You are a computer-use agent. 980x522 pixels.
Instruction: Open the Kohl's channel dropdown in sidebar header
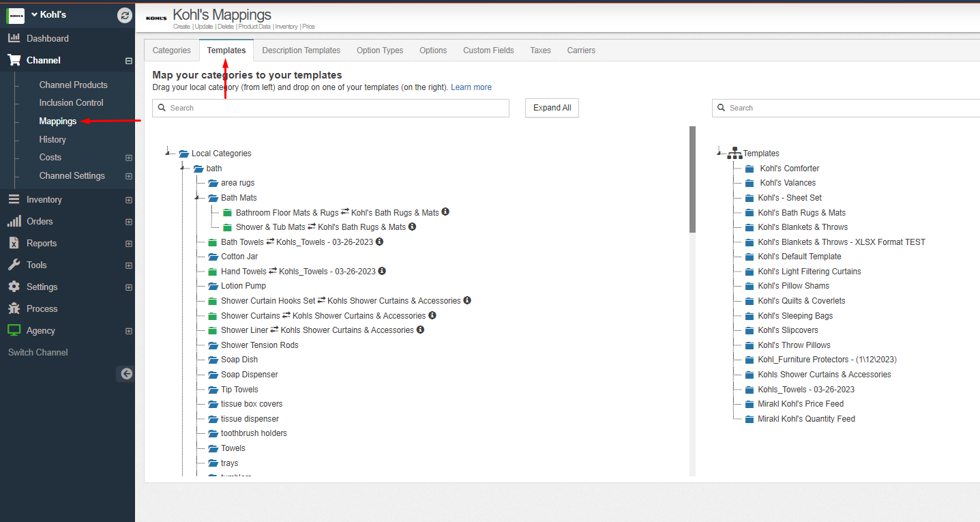(48, 14)
